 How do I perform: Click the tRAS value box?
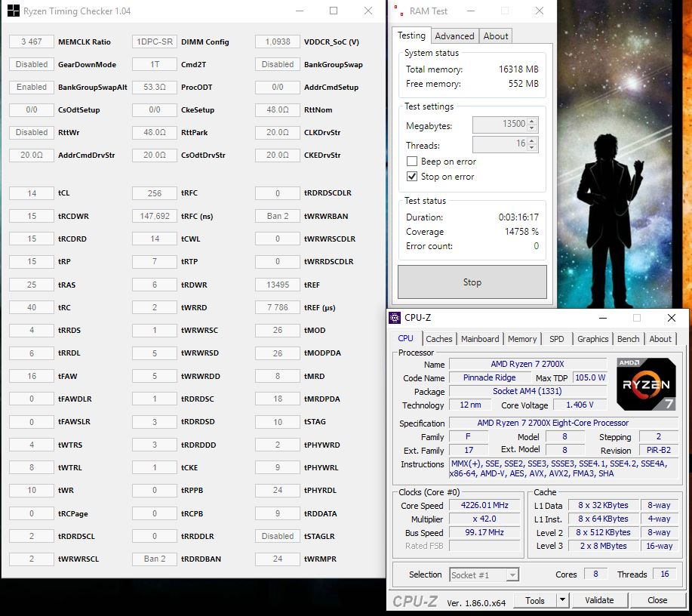tap(32, 285)
